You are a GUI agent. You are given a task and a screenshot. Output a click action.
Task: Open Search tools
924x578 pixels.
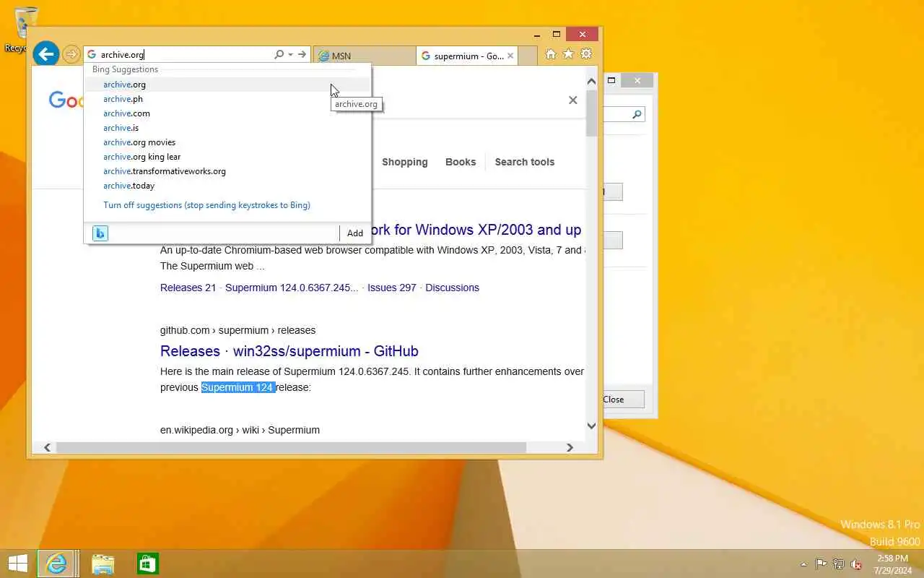coord(524,162)
